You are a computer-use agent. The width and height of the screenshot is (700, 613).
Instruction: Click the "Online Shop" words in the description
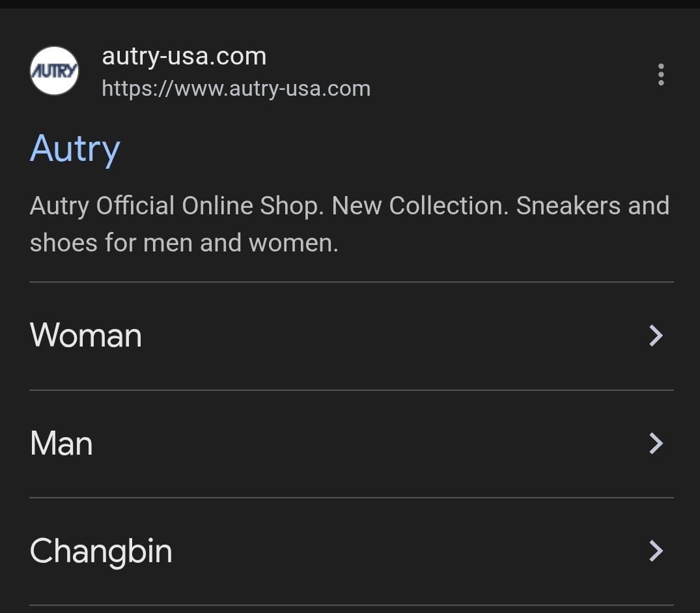[x=253, y=206]
